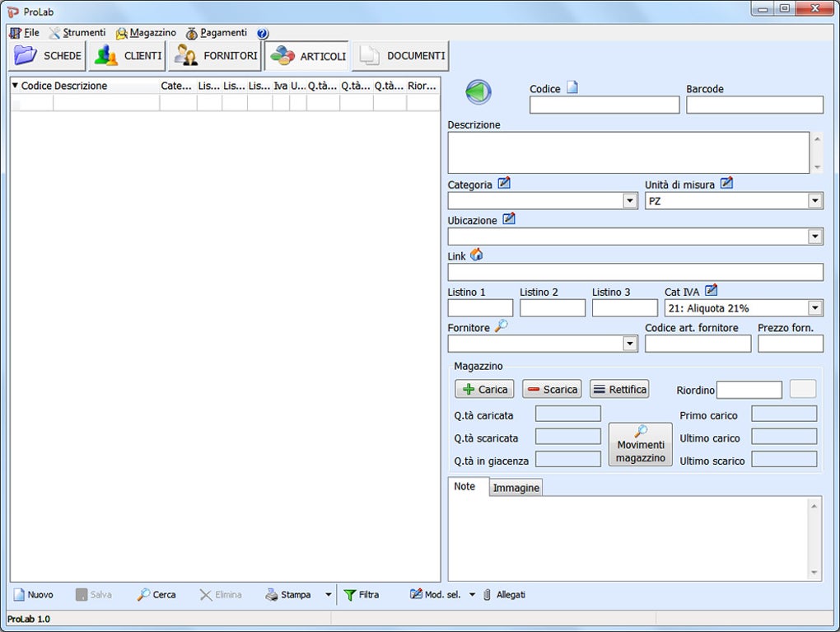The height and width of the screenshot is (632, 840).
Task: Open the CLIENTI section
Action: [x=127, y=56]
